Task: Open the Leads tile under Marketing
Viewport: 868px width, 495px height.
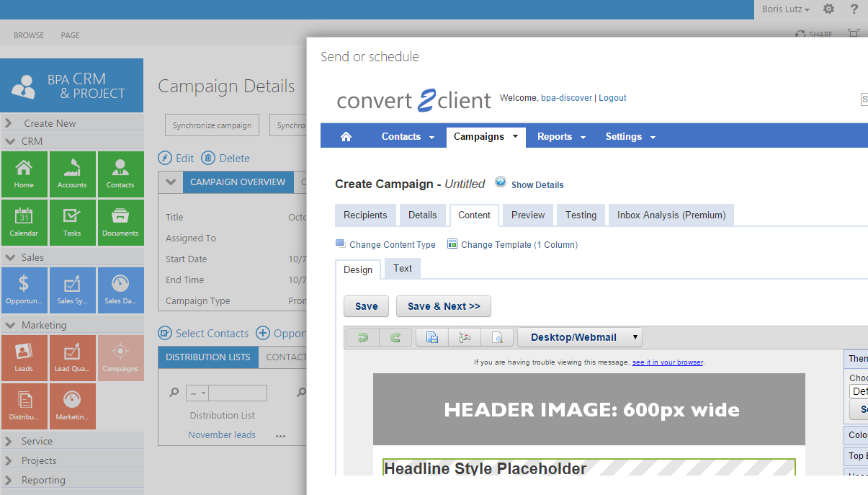Action: click(x=24, y=358)
